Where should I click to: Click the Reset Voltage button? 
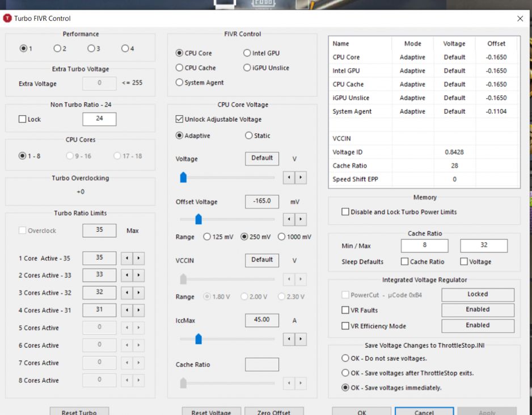[211, 411]
